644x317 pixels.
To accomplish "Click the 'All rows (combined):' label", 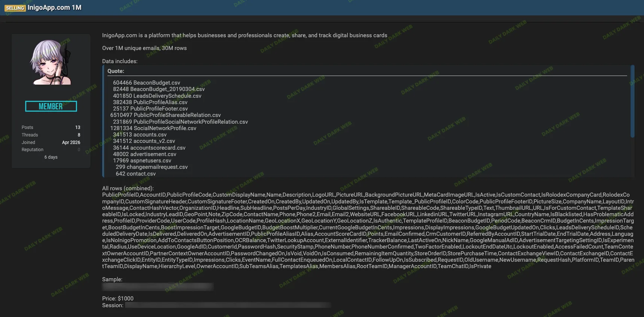I will click(x=128, y=188).
